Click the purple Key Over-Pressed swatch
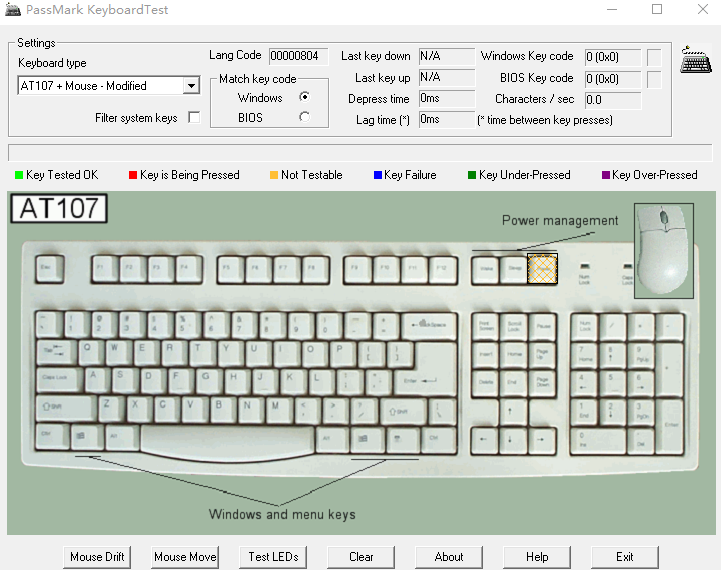Screen dimensions: 721x570 coord(606,175)
